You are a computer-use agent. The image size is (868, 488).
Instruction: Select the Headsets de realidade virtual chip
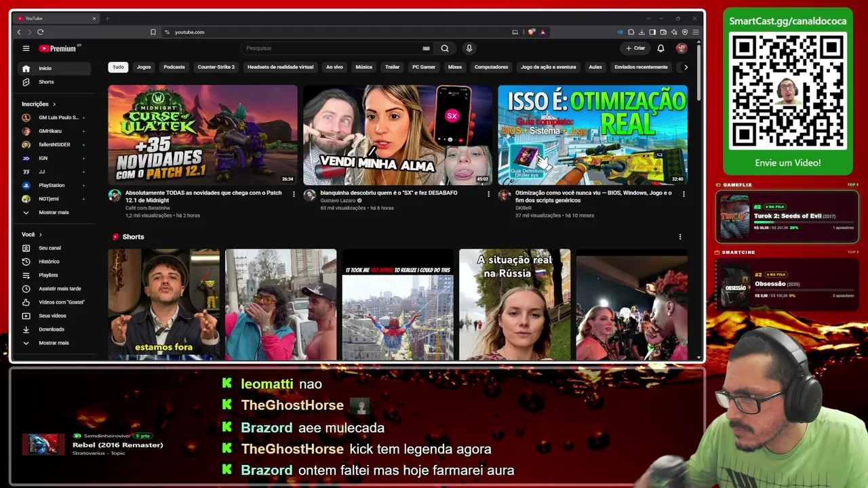(x=281, y=67)
